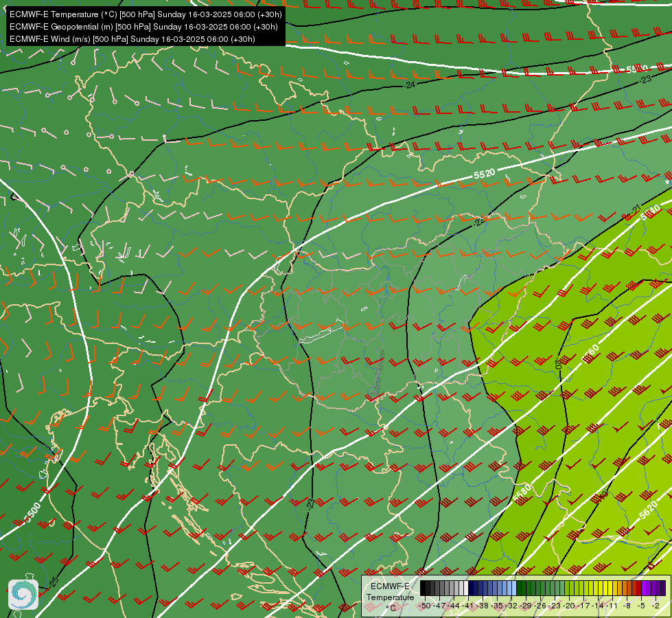The image size is (672, 618).
Task: Click the -44 legend tick label
Action: pyautogui.click(x=454, y=606)
